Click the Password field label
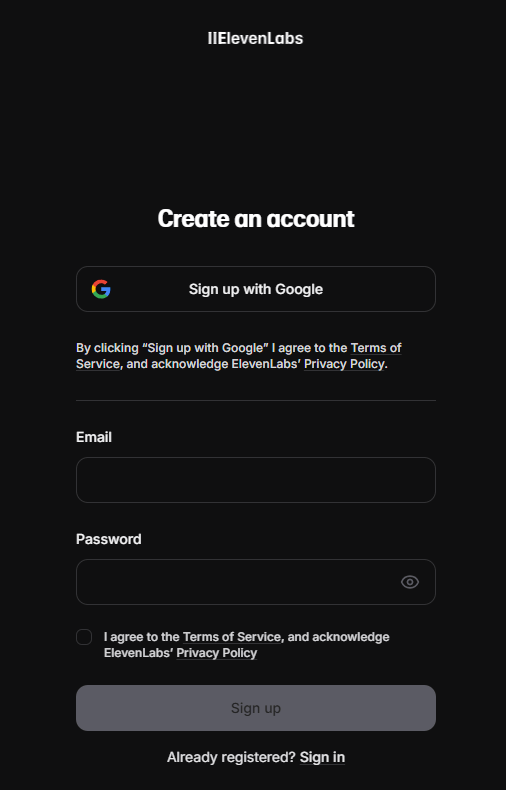 [108, 539]
